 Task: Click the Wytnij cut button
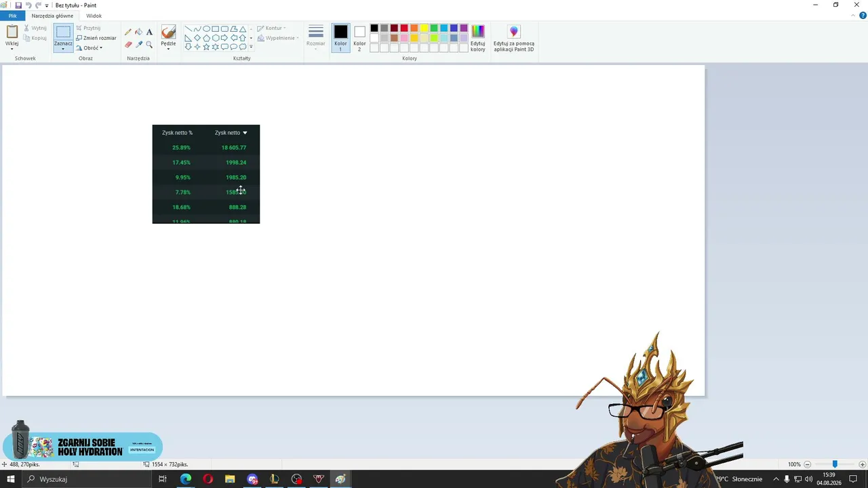tap(35, 28)
